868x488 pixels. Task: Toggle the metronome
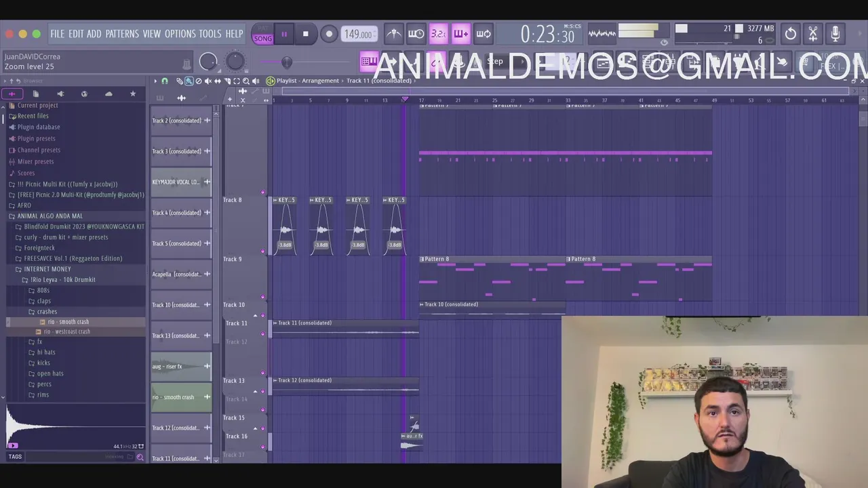pyautogui.click(x=394, y=34)
